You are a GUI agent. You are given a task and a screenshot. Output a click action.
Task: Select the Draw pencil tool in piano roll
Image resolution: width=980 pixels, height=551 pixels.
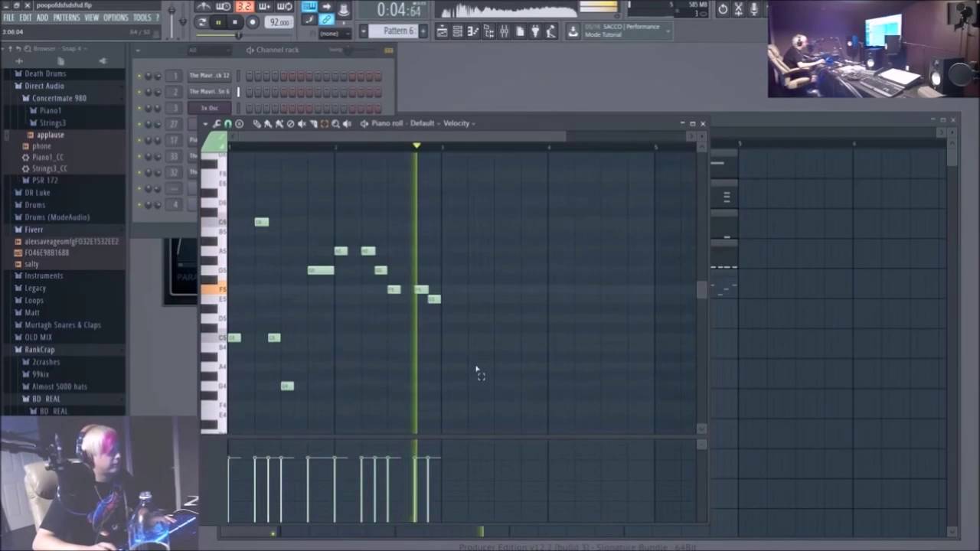pyautogui.click(x=256, y=123)
